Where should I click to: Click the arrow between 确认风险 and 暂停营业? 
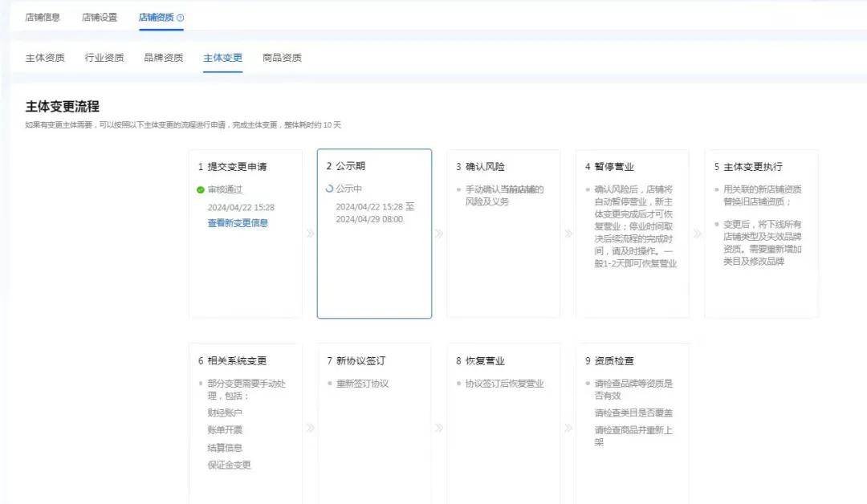568,234
